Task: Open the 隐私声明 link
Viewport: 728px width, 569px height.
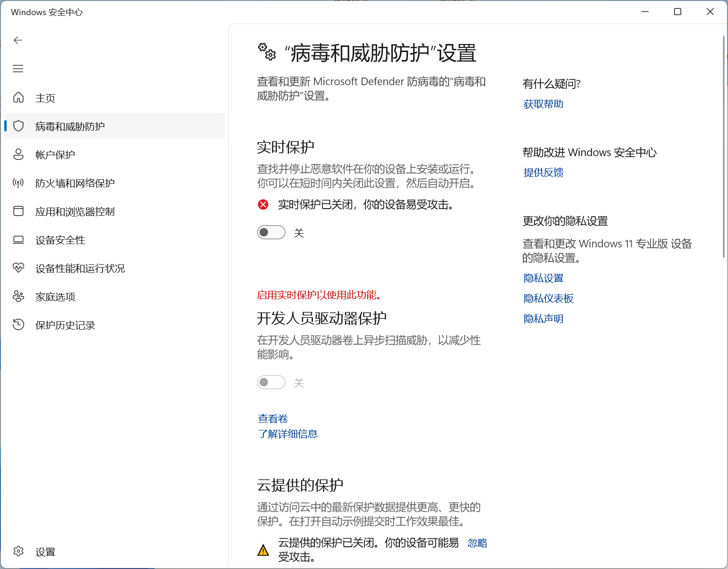Action: click(543, 319)
